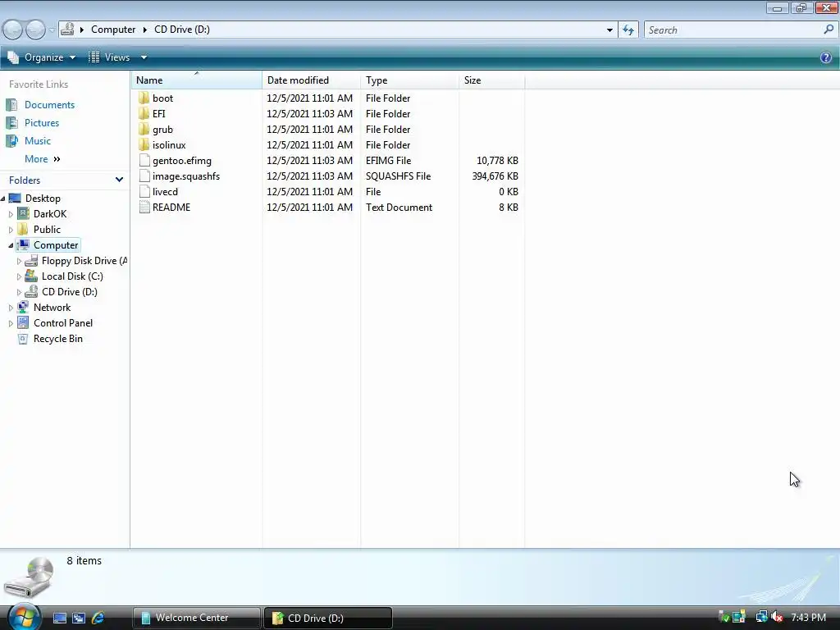Select Desktop in folder tree
Screen dimensions: 840x630
(43, 199)
